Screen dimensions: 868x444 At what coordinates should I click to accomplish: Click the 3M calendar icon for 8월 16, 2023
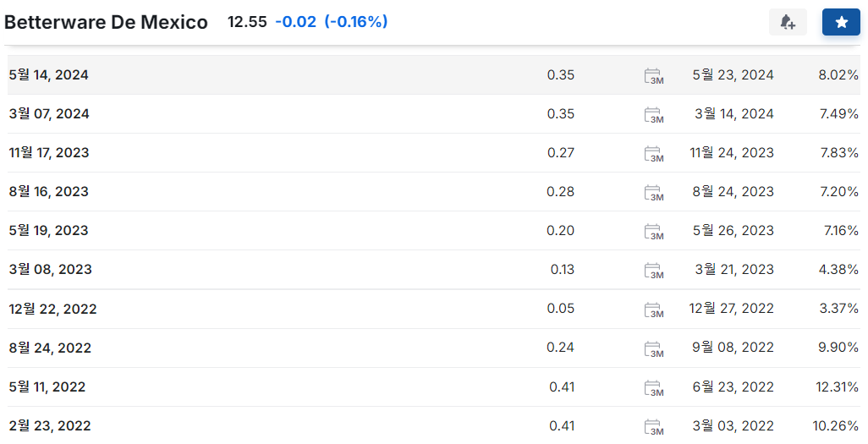pyautogui.click(x=653, y=193)
